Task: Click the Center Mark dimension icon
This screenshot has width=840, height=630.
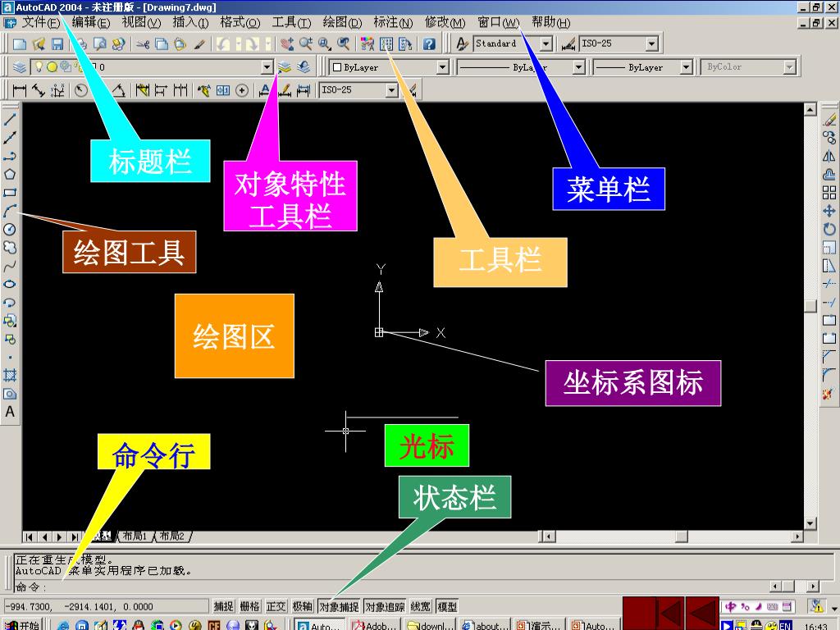Action: (242, 90)
